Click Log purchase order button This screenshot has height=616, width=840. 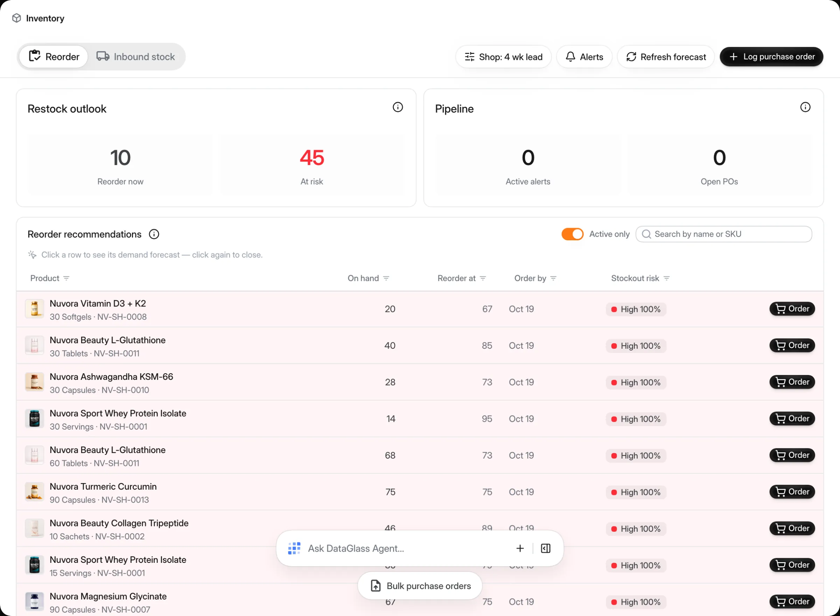point(771,57)
